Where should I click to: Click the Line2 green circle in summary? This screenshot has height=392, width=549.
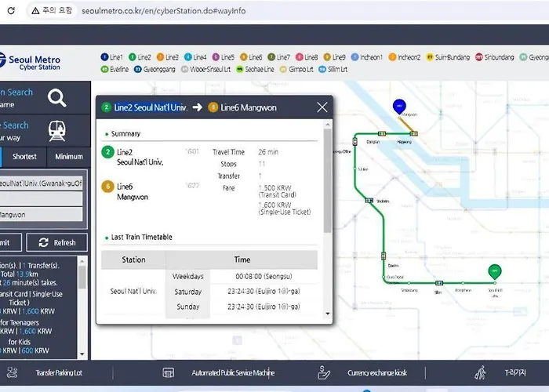pyautogui.click(x=108, y=152)
